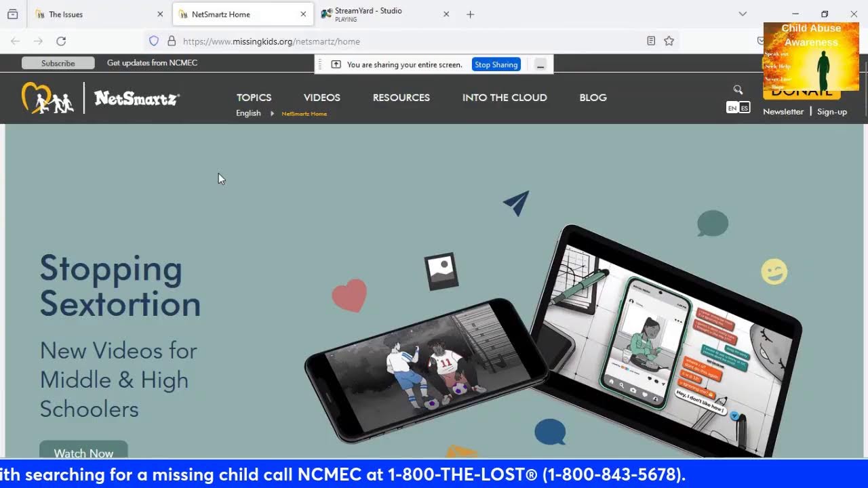The height and width of the screenshot is (488, 868).
Task: Open the English language selector
Action: pos(248,113)
